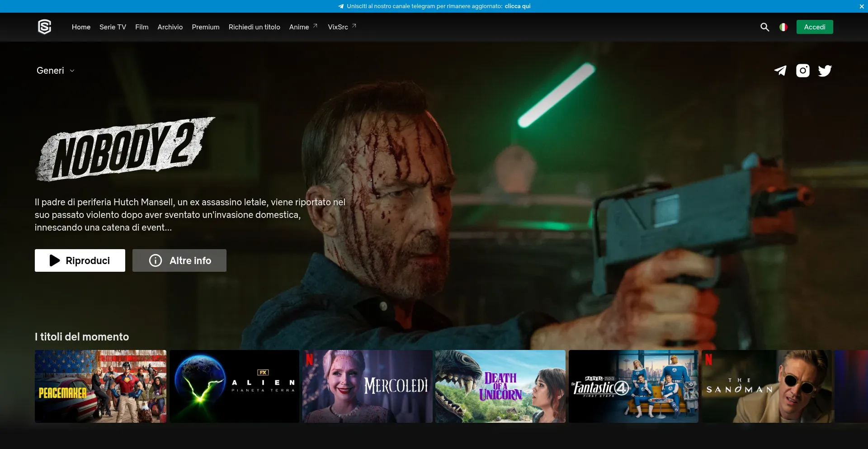Click the Nobody 2 title logo
The image size is (868, 449).
[x=125, y=149]
